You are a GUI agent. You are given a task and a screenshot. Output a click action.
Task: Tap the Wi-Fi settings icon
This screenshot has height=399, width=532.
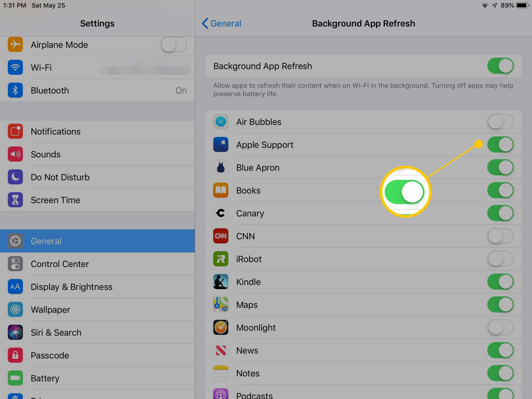pos(15,67)
